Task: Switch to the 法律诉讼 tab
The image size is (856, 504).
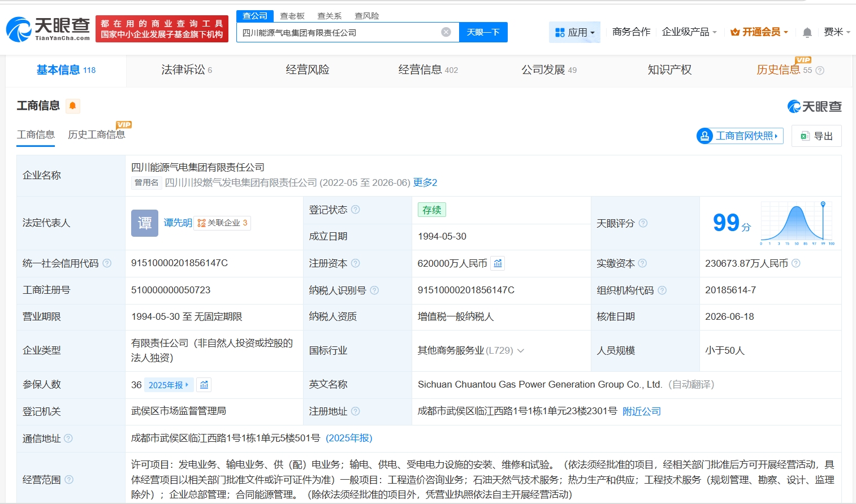Action: pos(187,70)
